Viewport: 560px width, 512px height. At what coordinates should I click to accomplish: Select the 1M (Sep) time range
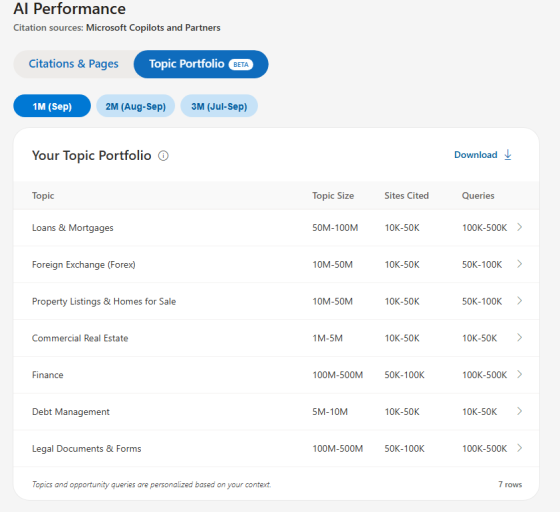(x=52, y=106)
